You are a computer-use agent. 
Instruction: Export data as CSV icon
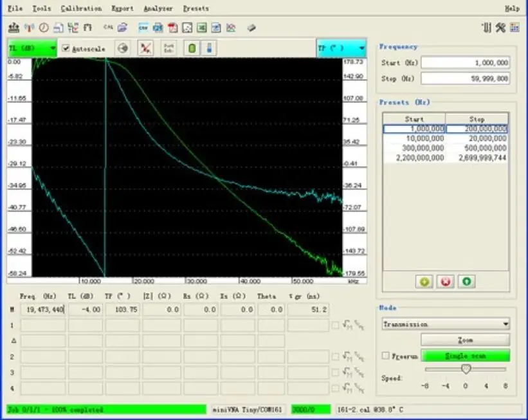[143, 28]
